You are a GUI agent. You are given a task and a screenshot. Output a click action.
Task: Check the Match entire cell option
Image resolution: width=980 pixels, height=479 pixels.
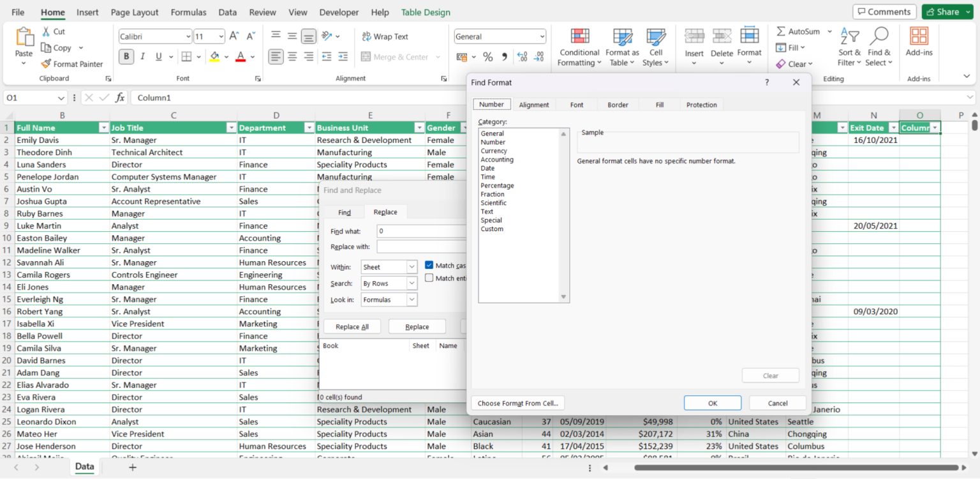[x=429, y=277]
